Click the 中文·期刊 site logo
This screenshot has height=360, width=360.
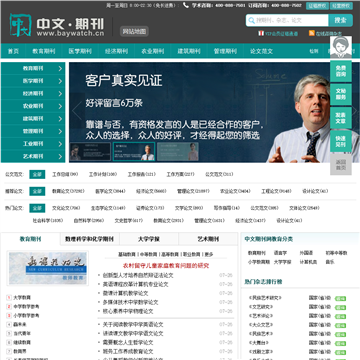pos(57,25)
